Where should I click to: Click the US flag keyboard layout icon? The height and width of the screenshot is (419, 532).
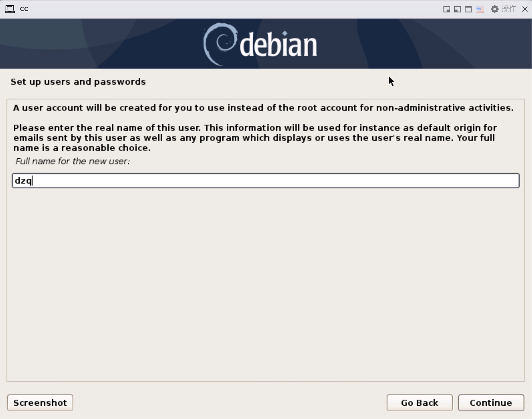pos(480,9)
